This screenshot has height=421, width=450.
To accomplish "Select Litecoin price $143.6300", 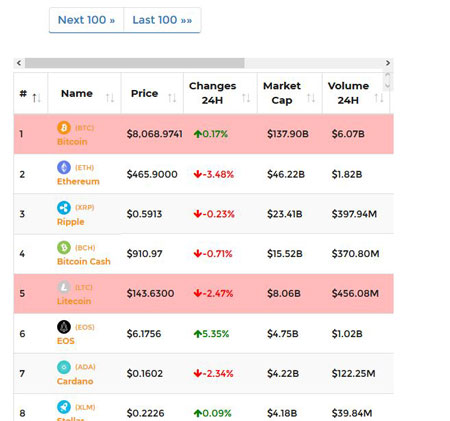I will pos(150,294).
